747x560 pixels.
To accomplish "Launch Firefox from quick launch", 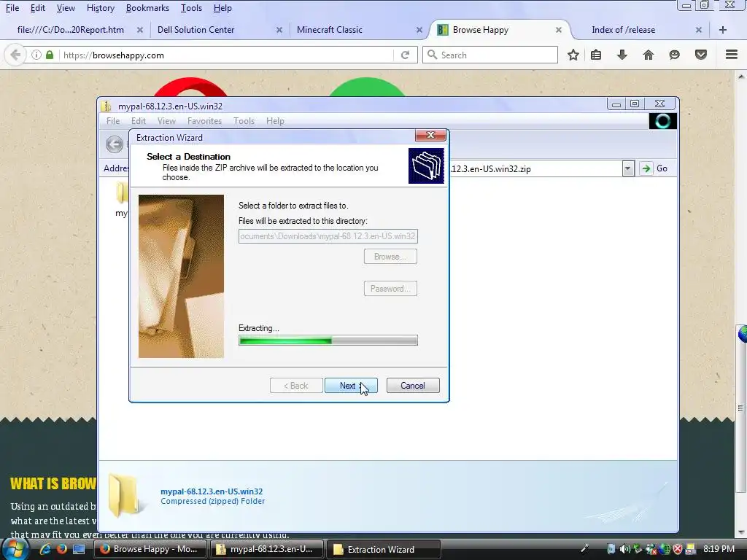I will (62, 549).
